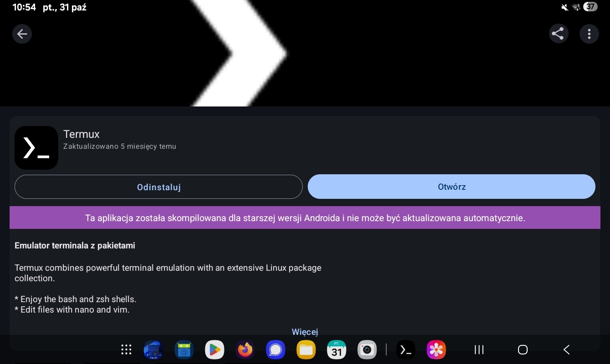Open the yellow file manager app in taskbar
The width and height of the screenshot is (610, 364).
(x=306, y=349)
